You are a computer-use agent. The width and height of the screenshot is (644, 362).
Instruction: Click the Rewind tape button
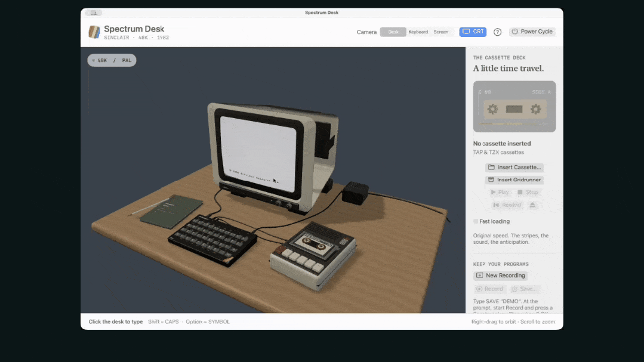[507, 205]
